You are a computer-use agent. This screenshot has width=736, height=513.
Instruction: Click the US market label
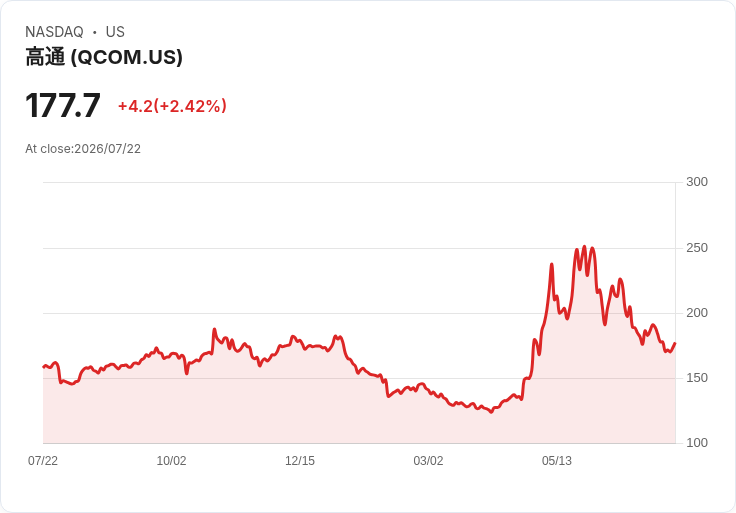tap(115, 32)
